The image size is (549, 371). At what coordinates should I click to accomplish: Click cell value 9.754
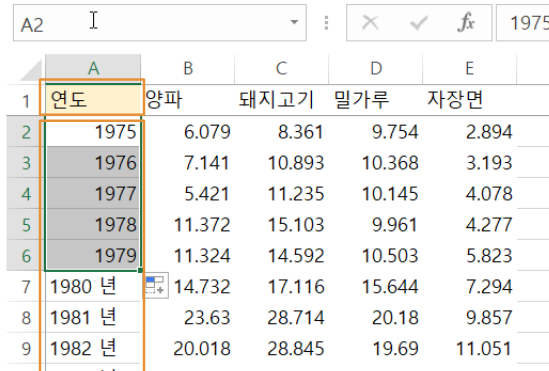[376, 132]
